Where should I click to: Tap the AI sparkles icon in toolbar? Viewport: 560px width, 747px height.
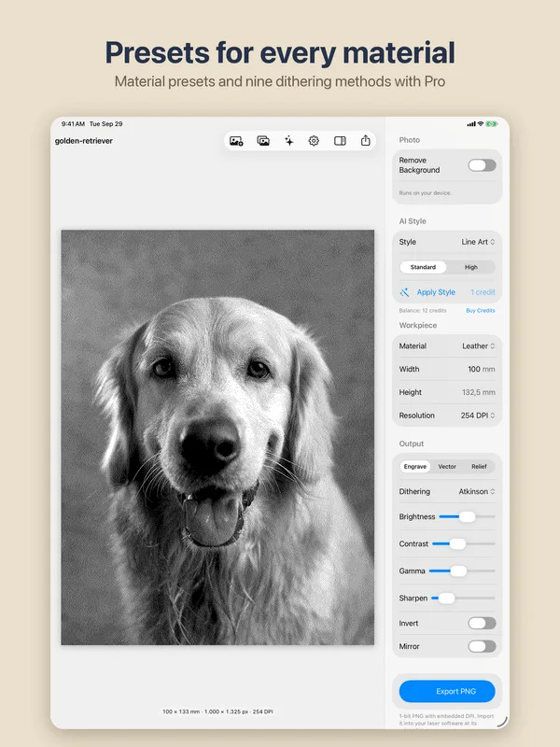click(289, 141)
